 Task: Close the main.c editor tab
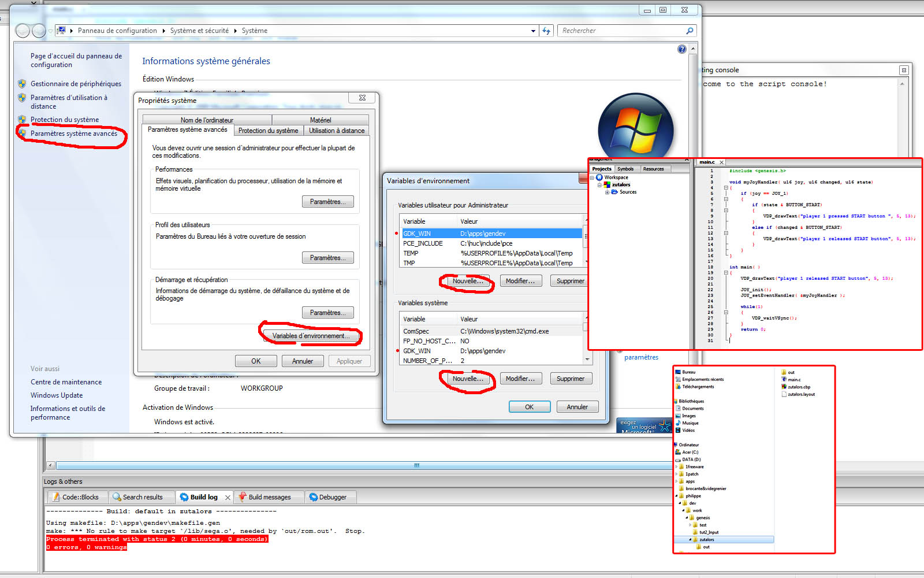tap(722, 162)
